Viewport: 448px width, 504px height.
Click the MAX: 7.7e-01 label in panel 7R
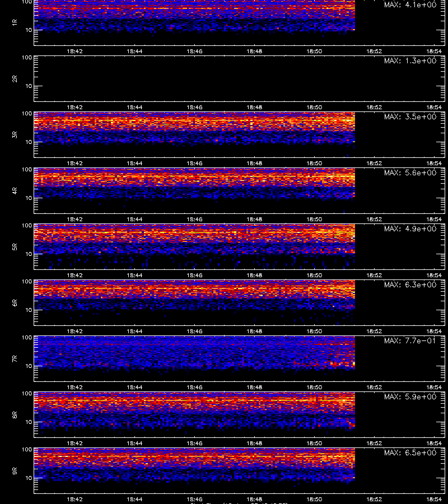410,340
